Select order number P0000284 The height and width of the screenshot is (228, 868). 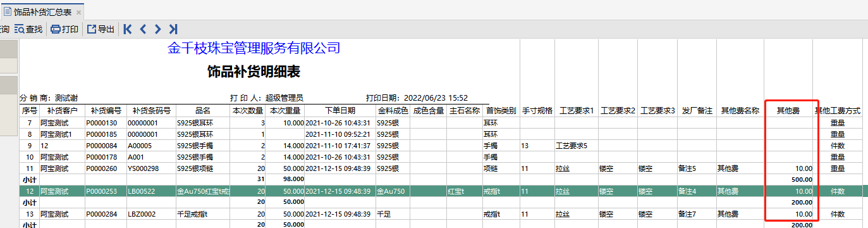(102, 213)
